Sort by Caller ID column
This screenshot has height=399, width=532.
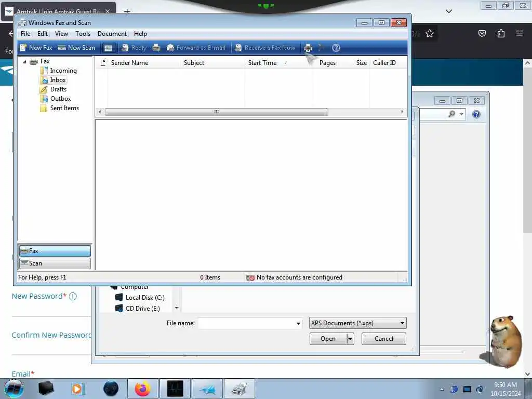point(384,63)
